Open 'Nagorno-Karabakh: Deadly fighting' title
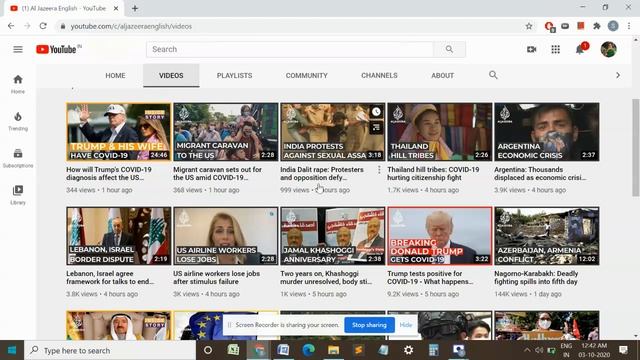Screen dimensions: 640x360 point(536,278)
